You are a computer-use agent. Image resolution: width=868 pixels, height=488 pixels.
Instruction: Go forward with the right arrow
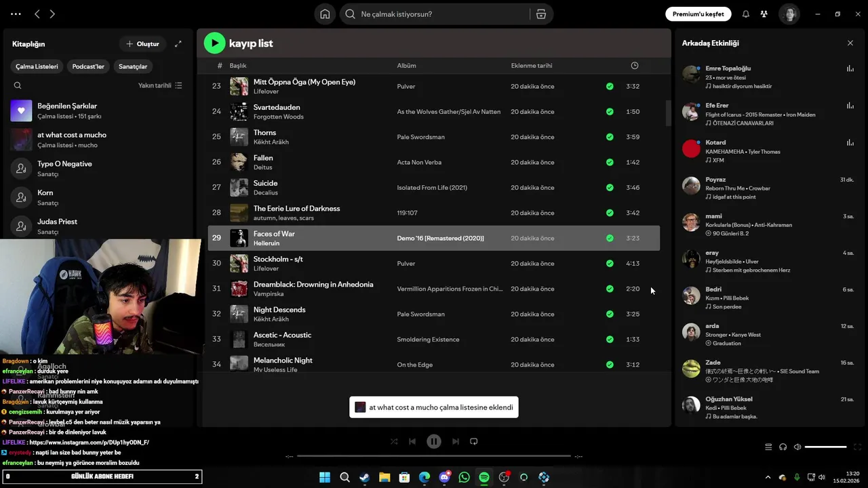pos(52,14)
